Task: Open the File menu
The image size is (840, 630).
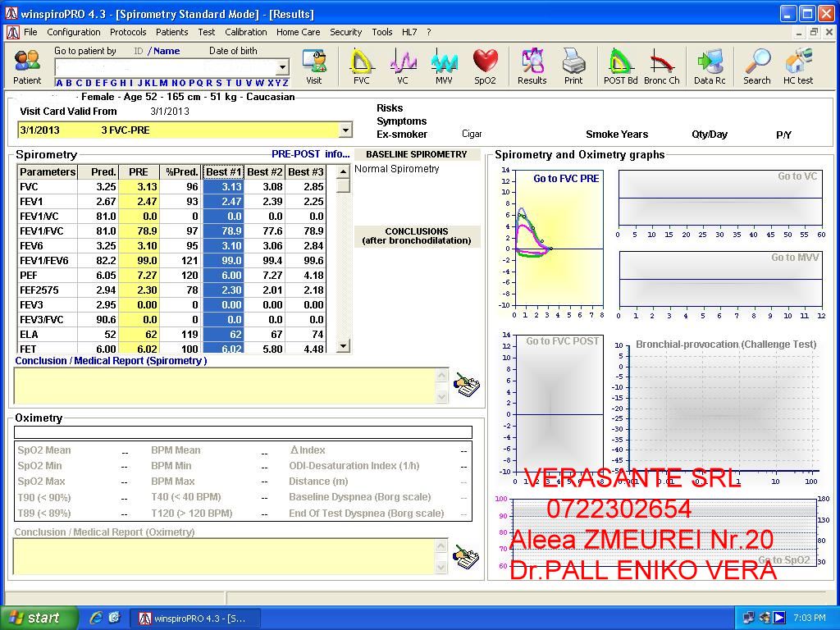Action: pyautogui.click(x=30, y=32)
